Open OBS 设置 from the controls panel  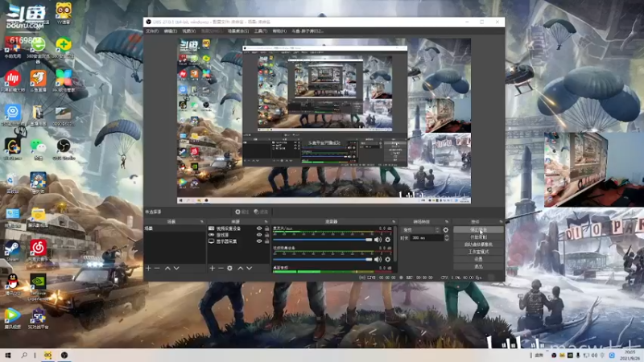(478, 259)
